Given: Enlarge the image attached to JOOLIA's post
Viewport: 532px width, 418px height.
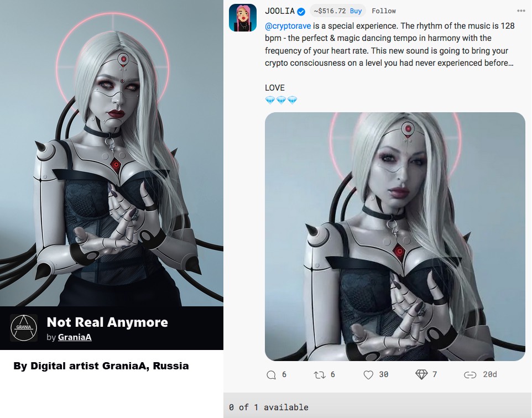Looking at the screenshot, I should pos(395,237).
